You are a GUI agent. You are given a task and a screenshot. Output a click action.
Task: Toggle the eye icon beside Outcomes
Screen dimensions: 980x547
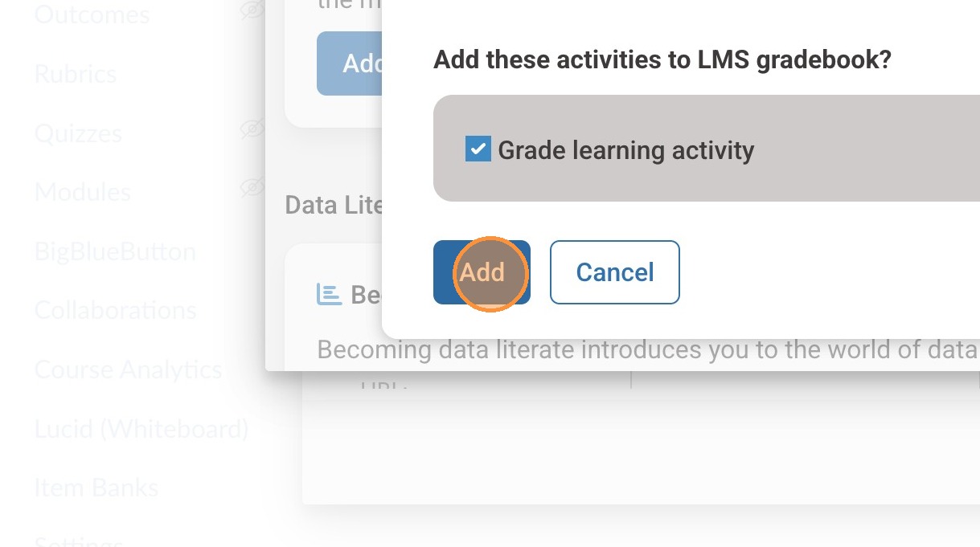pyautogui.click(x=252, y=10)
